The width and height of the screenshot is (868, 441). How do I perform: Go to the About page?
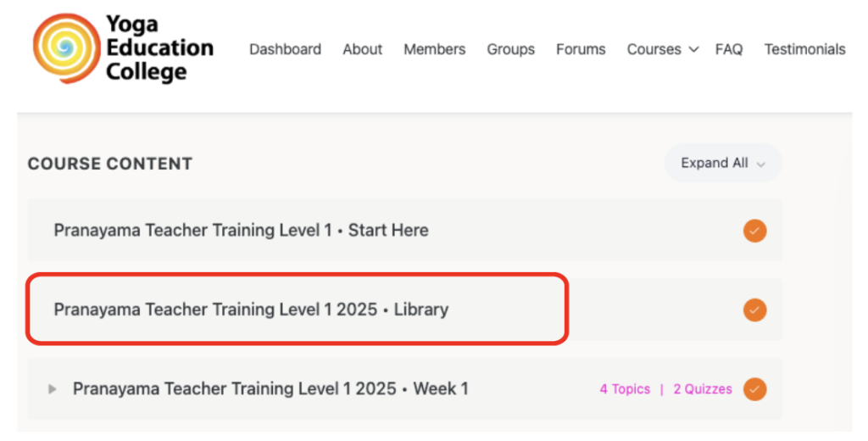[x=362, y=49]
